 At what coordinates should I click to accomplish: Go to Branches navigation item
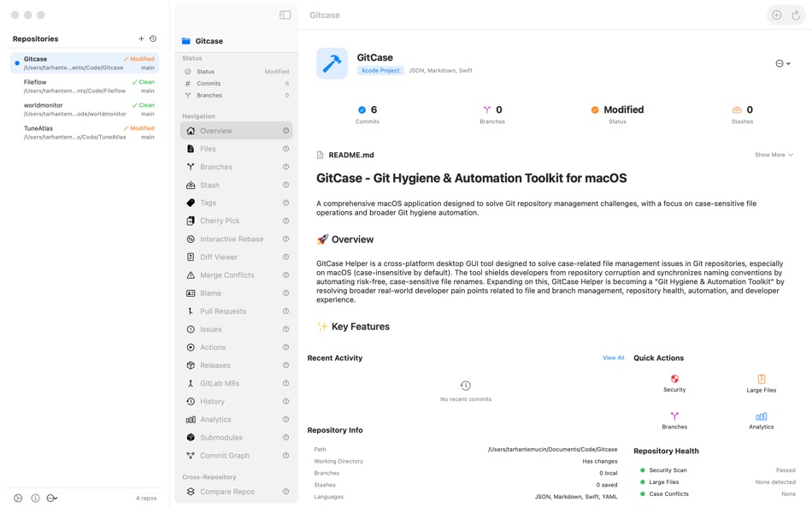click(236, 167)
